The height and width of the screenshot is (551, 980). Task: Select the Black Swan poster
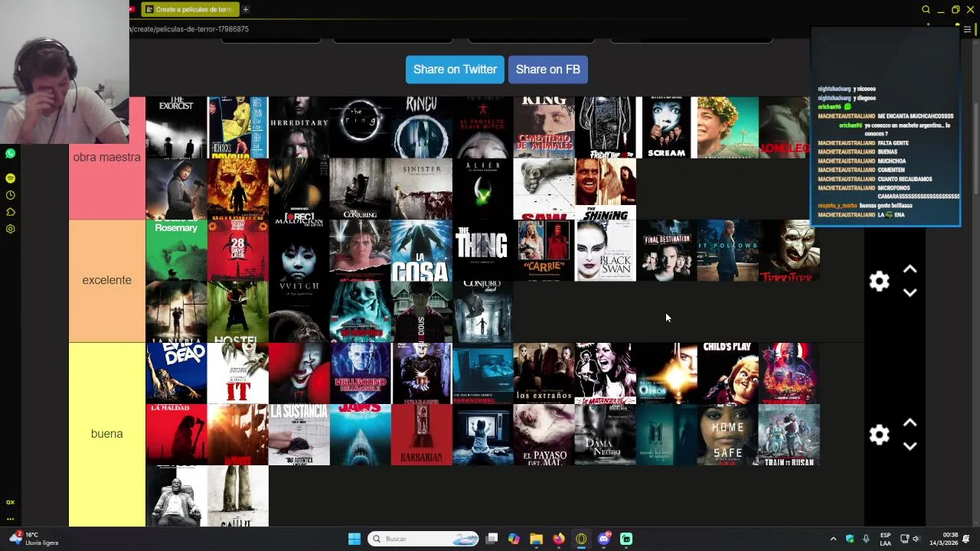point(605,250)
